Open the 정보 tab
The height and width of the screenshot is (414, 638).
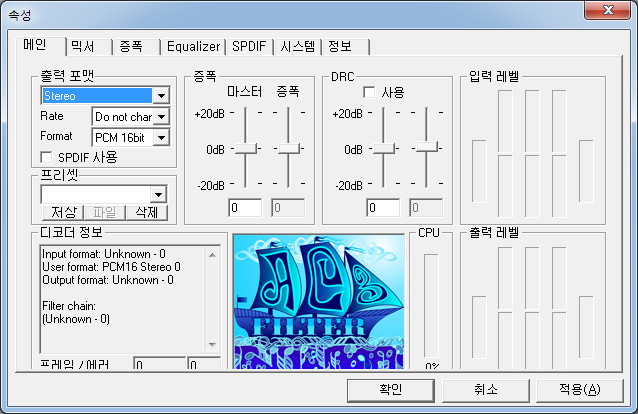pyautogui.click(x=345, y=47)
